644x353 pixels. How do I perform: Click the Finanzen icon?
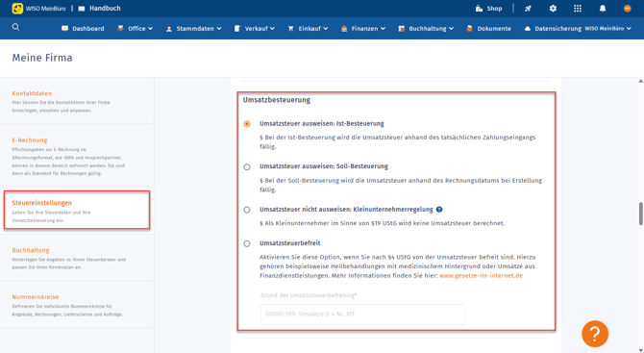click(x=344, y=28)
